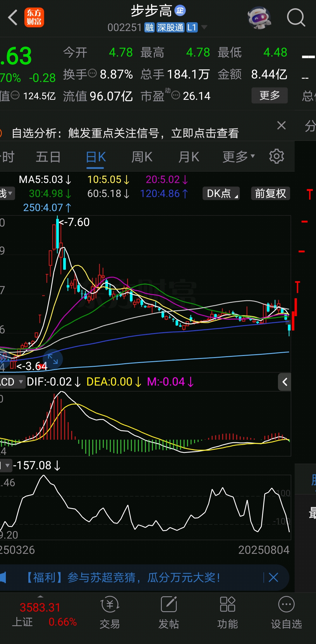Open the CCI indicator dropdown
This screenshot has width=316, height=644.
6,465
